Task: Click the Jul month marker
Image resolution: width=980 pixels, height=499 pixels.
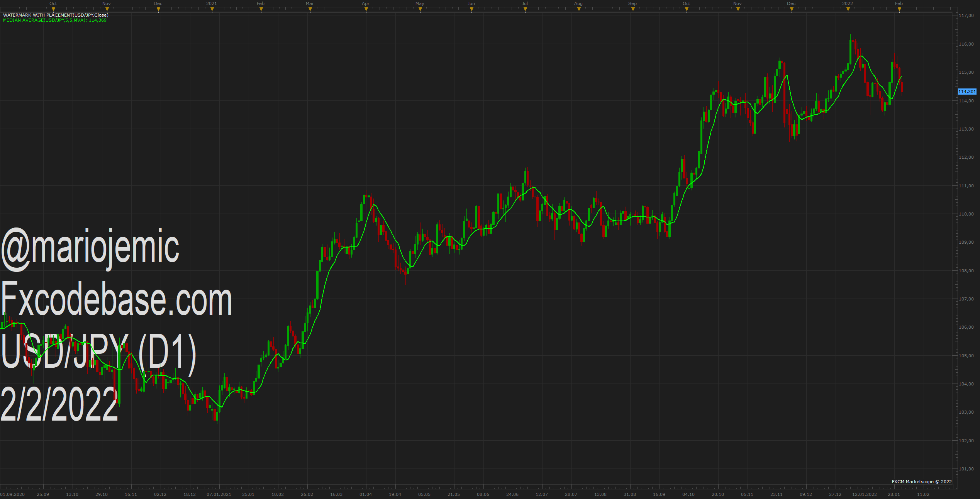Action: click(x=525, y=3)
